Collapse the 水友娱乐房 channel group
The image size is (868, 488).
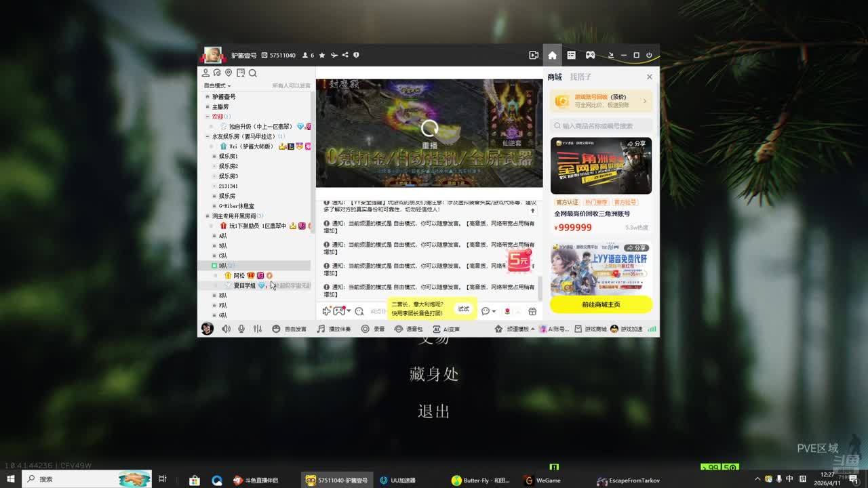[x=208, y=136]
